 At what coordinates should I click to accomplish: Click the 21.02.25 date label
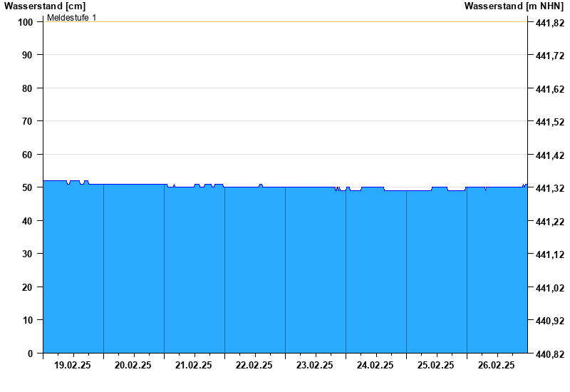(x=194, y=366)
